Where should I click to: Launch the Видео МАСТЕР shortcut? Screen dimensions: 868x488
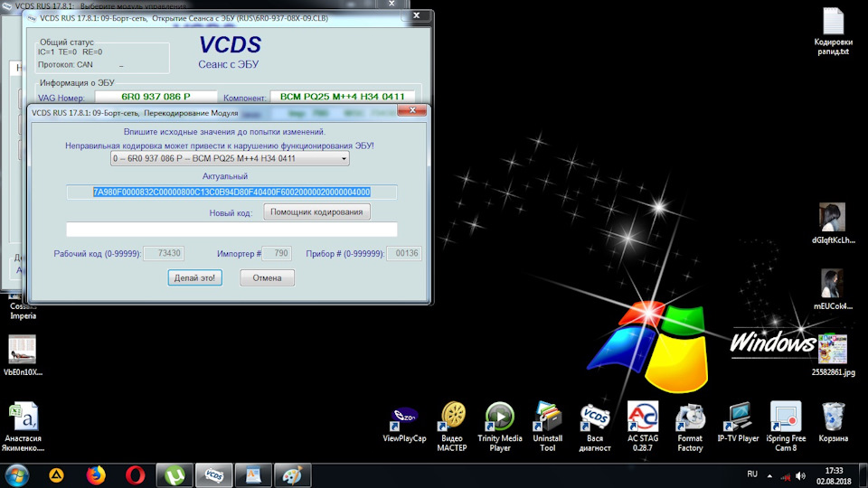[x=452, y=426]
